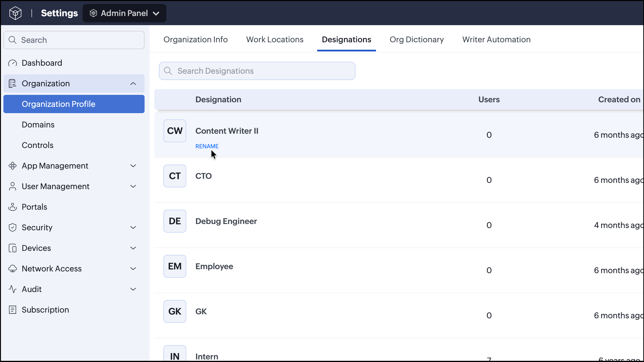Image resolution: width=644 pixels, height=362 pixels.
Task: Click the Search Designations magnifier icon
Action: pos(168,71)
